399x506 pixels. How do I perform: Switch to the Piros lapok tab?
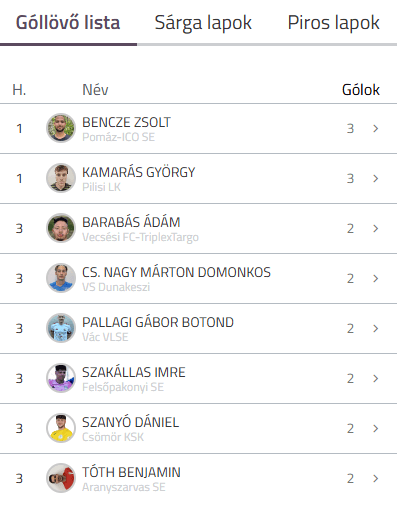[x=333, y=23]
